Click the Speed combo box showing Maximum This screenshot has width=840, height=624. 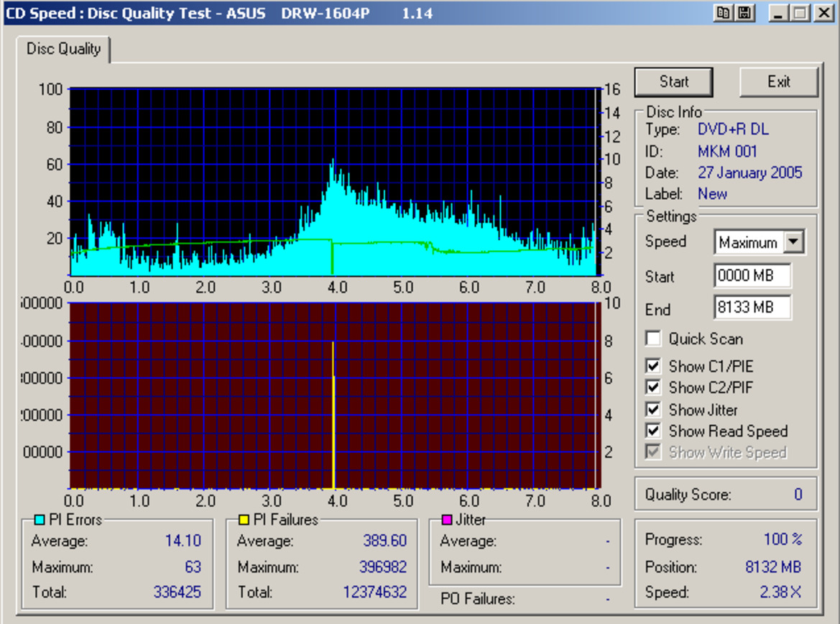(x=759, y=242)
